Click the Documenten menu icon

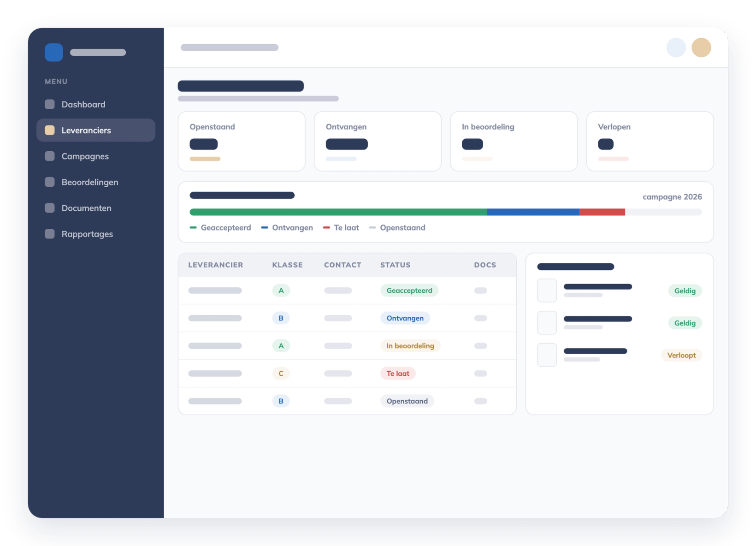50,208
